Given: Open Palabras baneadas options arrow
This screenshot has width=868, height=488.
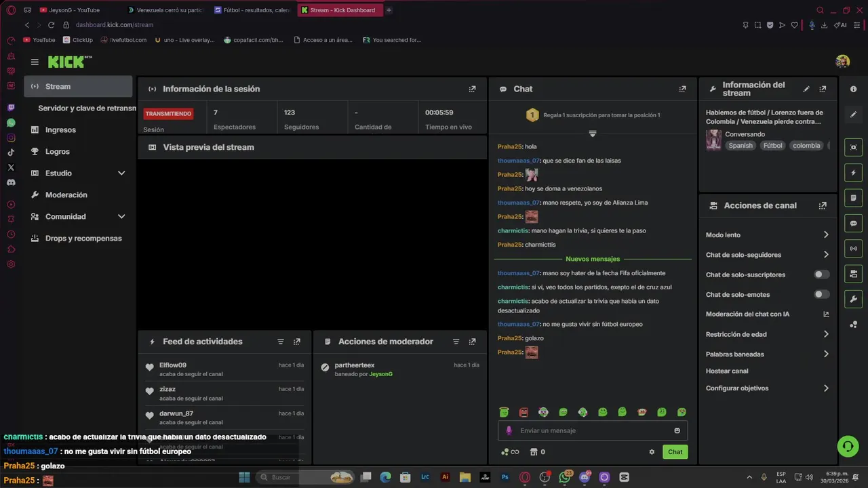Looking at the screenshot, I should 826,354.
